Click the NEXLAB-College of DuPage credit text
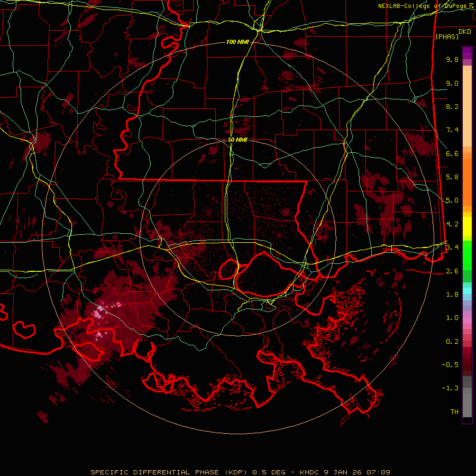This screenshot has width=476, height=476. pos(426,6)
